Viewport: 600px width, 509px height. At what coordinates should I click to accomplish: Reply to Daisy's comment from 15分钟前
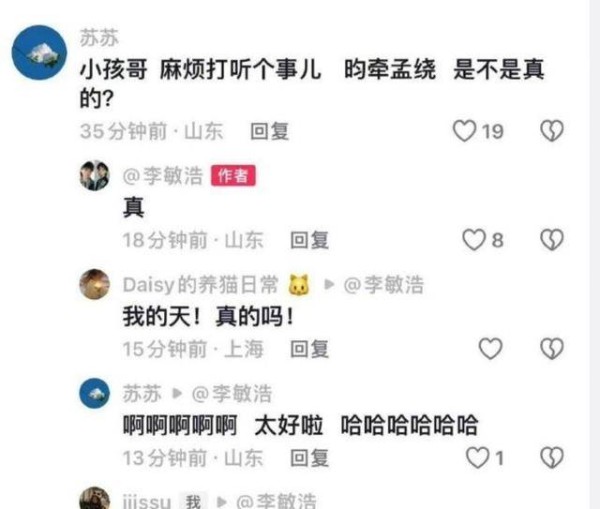(x=309, y=349)
